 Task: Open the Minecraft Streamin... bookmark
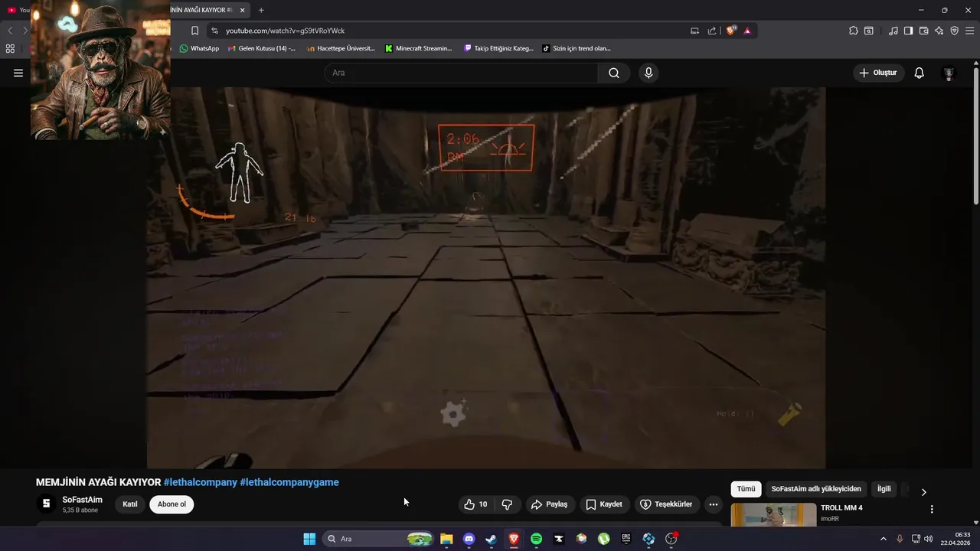(x=419, y=48)
